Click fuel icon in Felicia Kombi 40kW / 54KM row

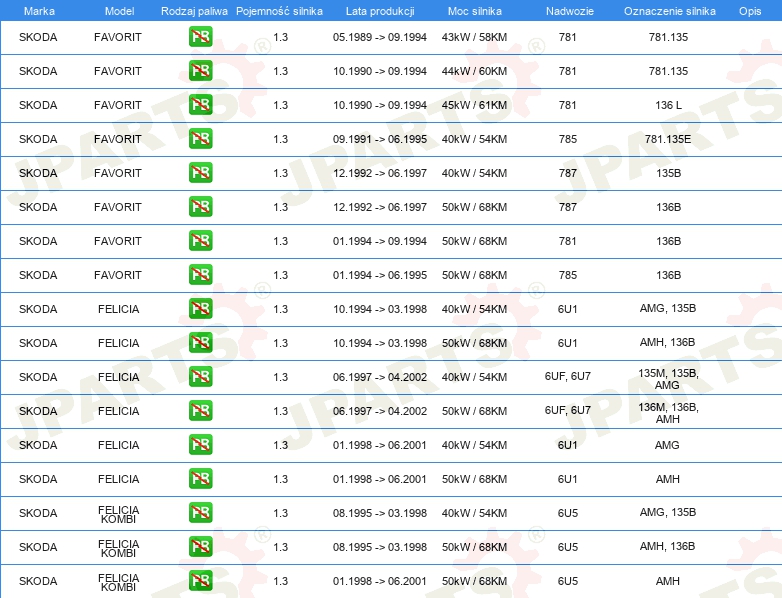coord(200,512)
